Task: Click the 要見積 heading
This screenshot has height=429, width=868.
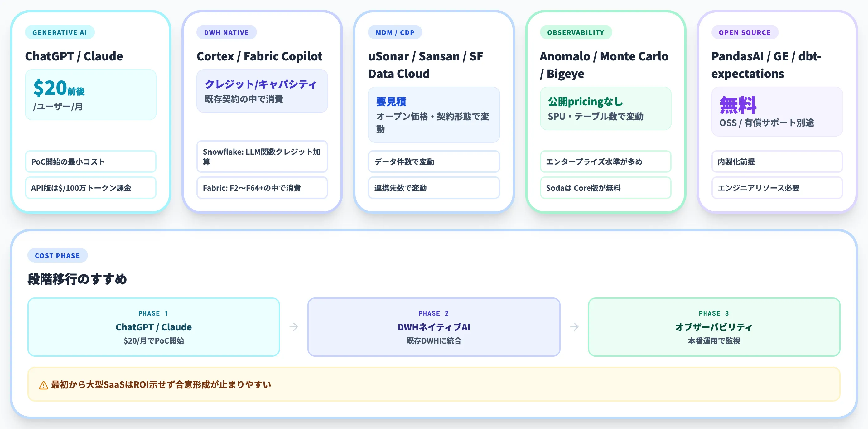Action: (391, 101)
